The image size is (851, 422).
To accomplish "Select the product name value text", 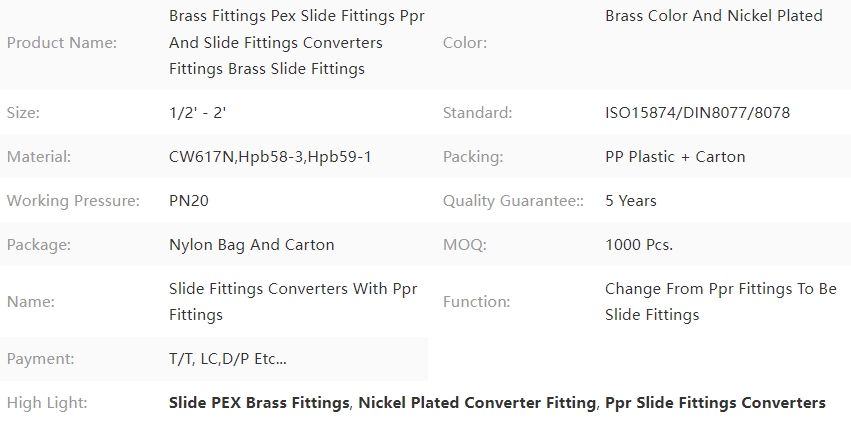I will [297, 42].
